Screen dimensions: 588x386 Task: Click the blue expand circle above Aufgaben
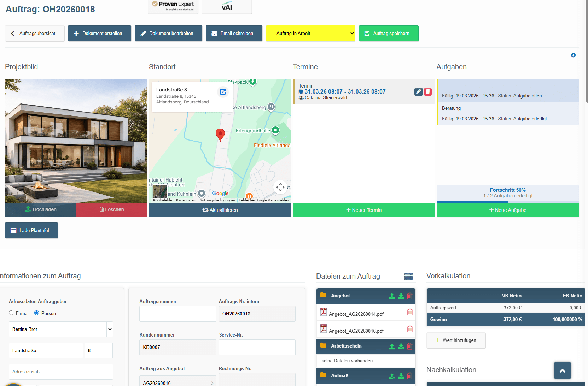click(x=573, y=55)
